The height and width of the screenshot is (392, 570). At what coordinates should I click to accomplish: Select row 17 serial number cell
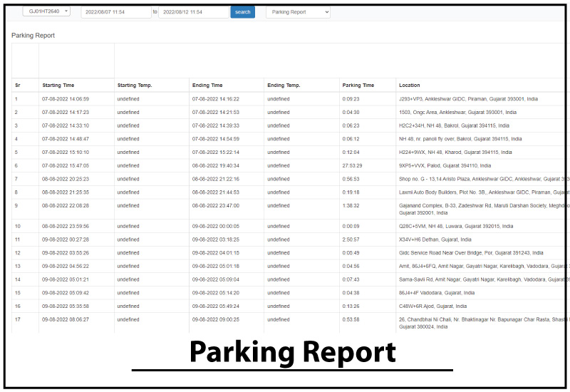[17, 320]
